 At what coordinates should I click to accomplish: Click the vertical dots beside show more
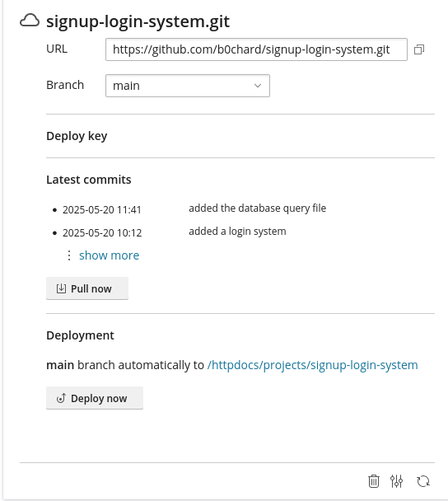pyautogui.click(x=69, y=255)
